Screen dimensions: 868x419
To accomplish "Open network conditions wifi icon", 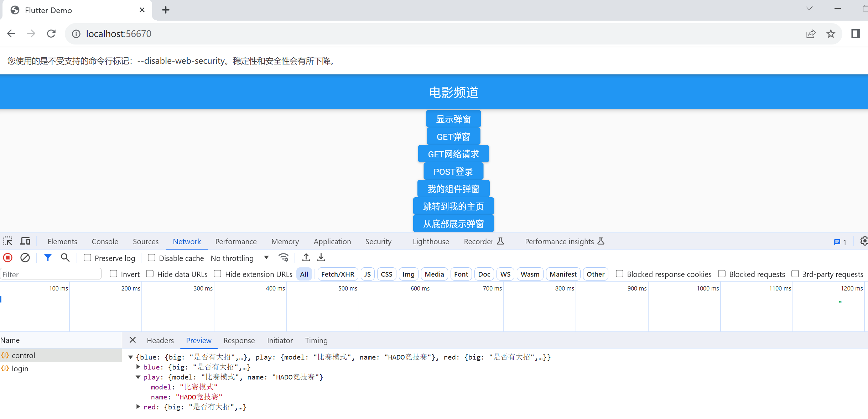I will pos(284,258).
